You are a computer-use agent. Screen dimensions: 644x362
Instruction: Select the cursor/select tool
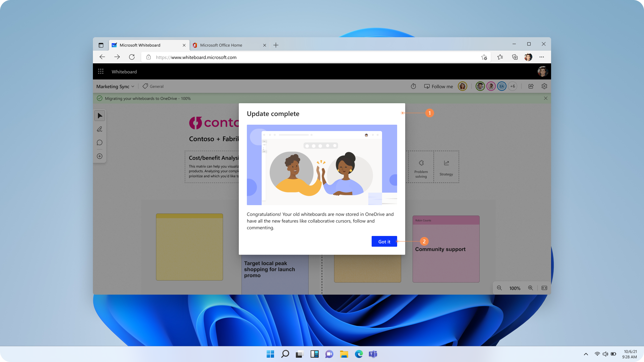click(99, 116)
